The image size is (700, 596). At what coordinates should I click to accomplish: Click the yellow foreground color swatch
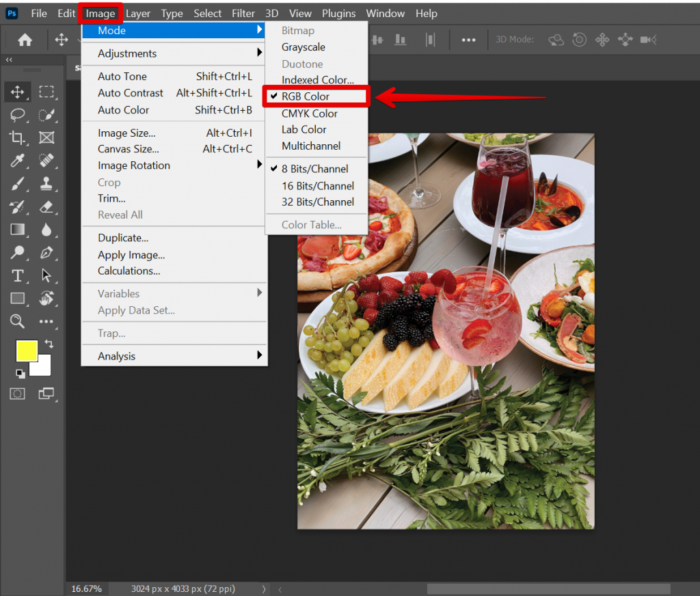click(27, 351)
